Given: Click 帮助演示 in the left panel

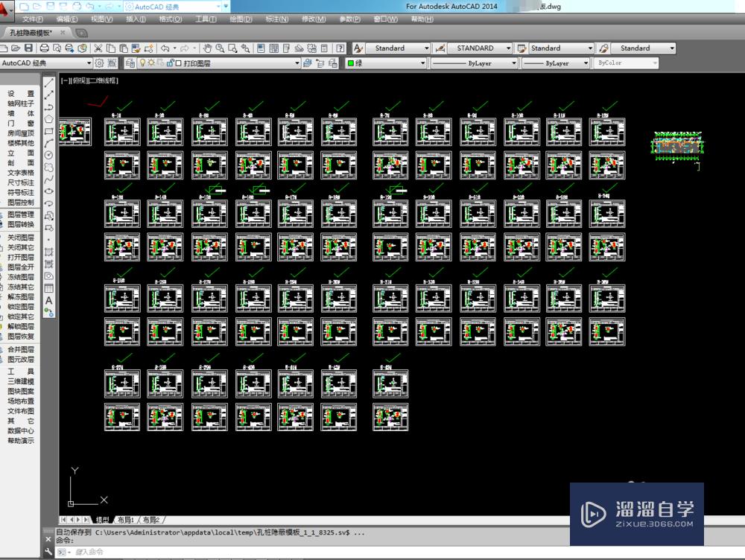Looking at the screenshot, I should (20, 441).
